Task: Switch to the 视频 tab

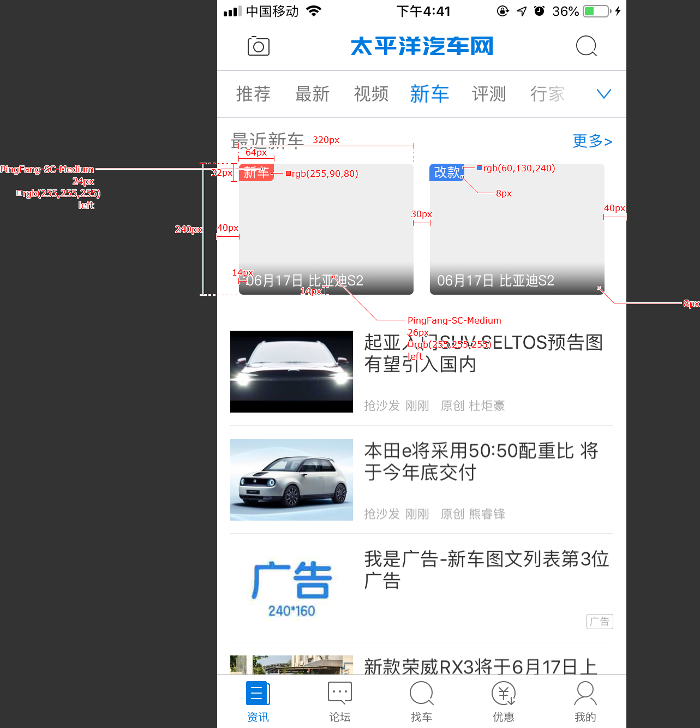Action: point(371,94)
